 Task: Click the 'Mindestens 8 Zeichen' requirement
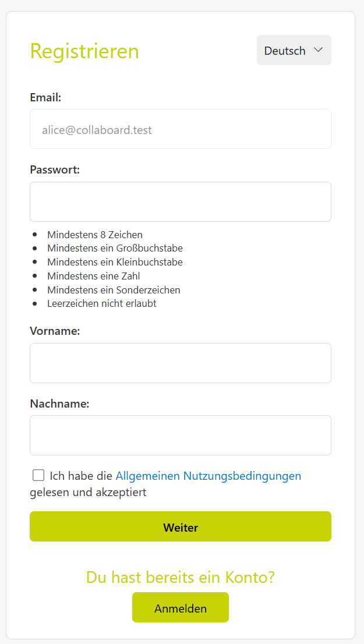95,235
